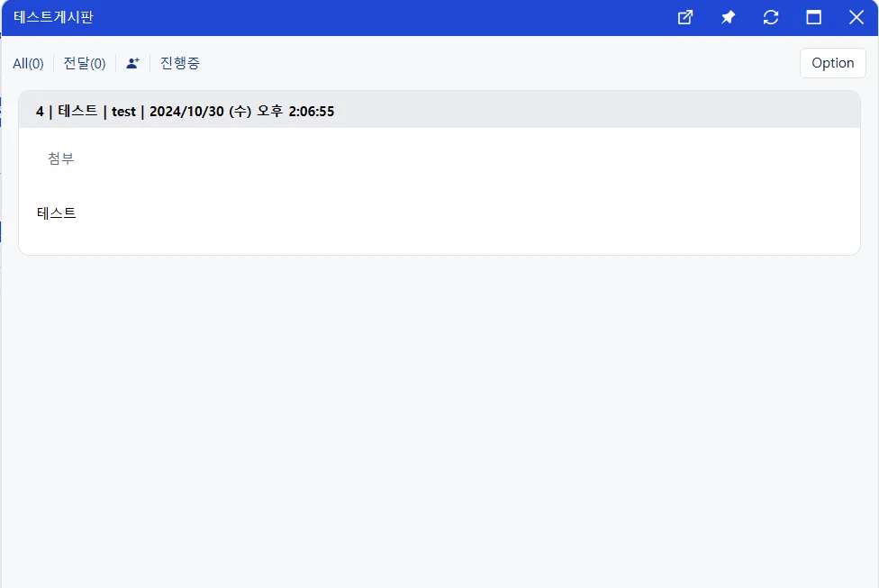Pin the 테스트게시판 panel
This screenshot has width=879, height=588.
(728, 17)
